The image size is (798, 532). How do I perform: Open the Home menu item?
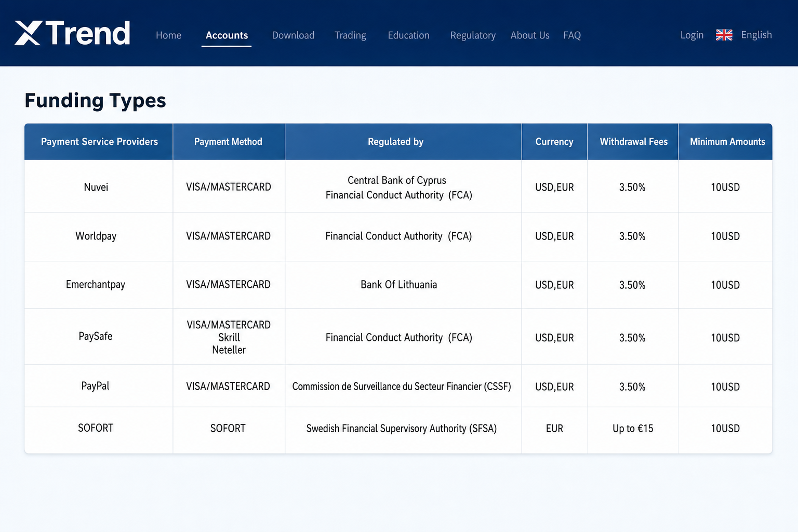click(x=168, y=35)
